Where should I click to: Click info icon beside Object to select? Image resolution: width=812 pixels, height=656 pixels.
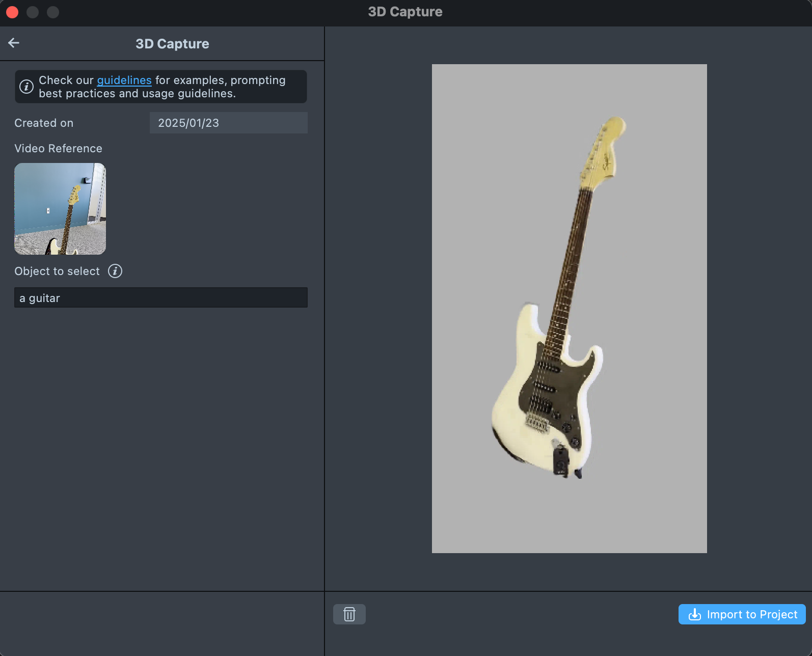(115, 271)
